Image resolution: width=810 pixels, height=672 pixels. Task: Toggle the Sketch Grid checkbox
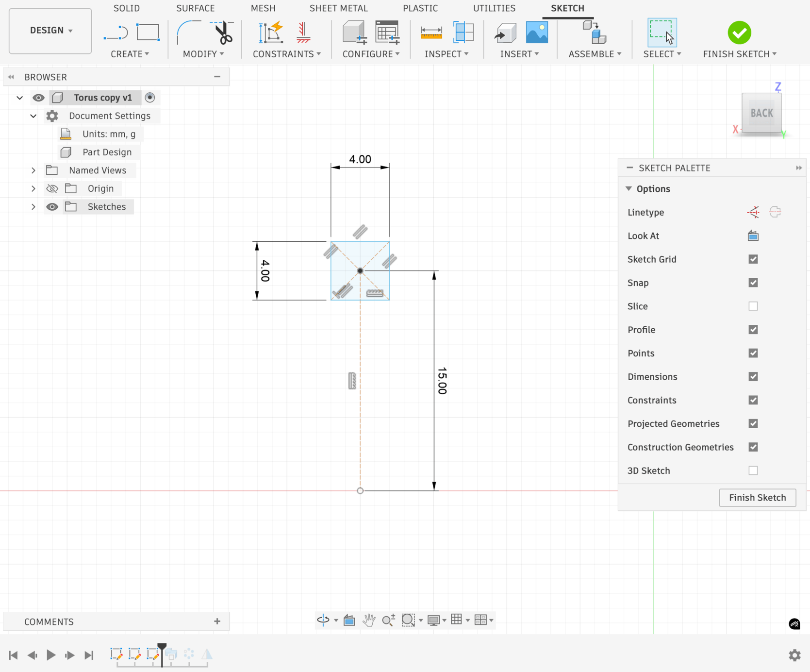pyautogui.click(x=753, y=259)
